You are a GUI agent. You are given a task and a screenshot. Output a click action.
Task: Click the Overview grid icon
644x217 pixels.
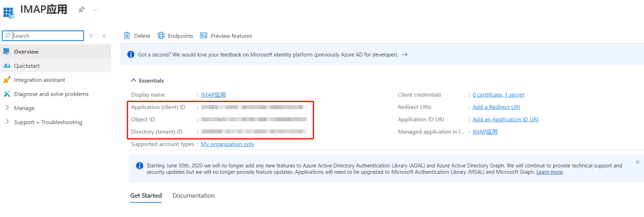[6, 51]
